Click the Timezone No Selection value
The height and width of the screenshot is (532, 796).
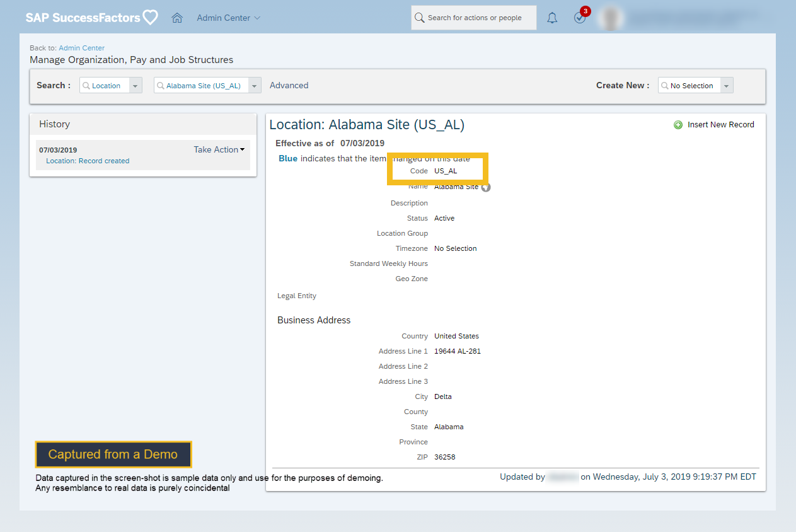tap(456, 248)
